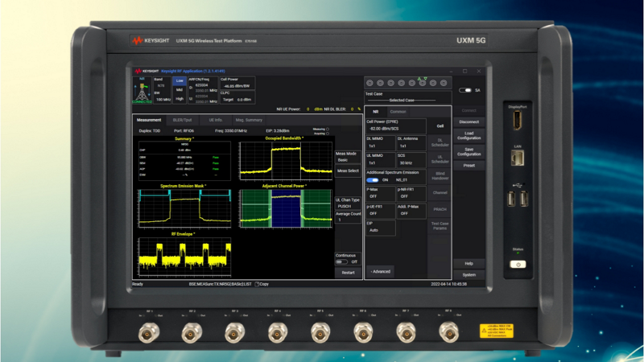644x362 pixels.
Task: Click the Keysight logo in the application title bar
Action: (147, 71)
